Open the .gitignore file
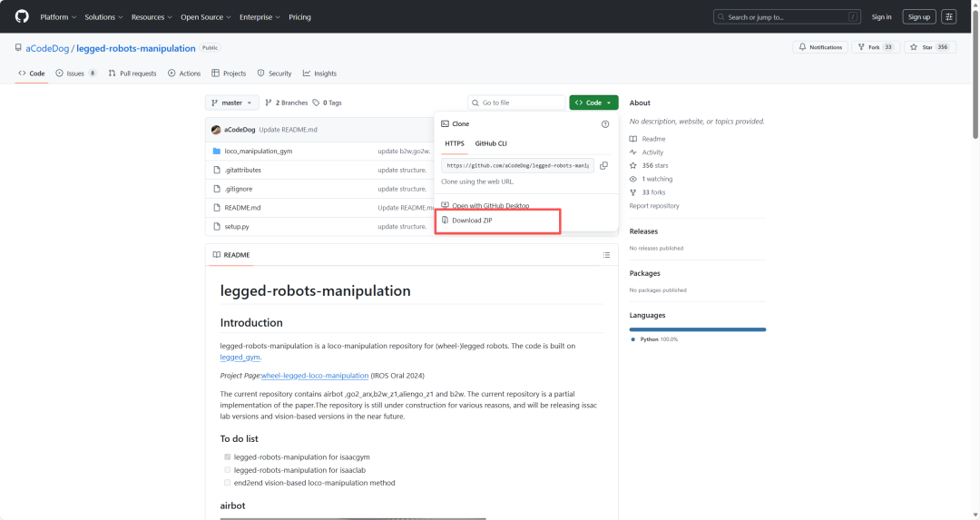Screen dimensions: 980x520 238,189
